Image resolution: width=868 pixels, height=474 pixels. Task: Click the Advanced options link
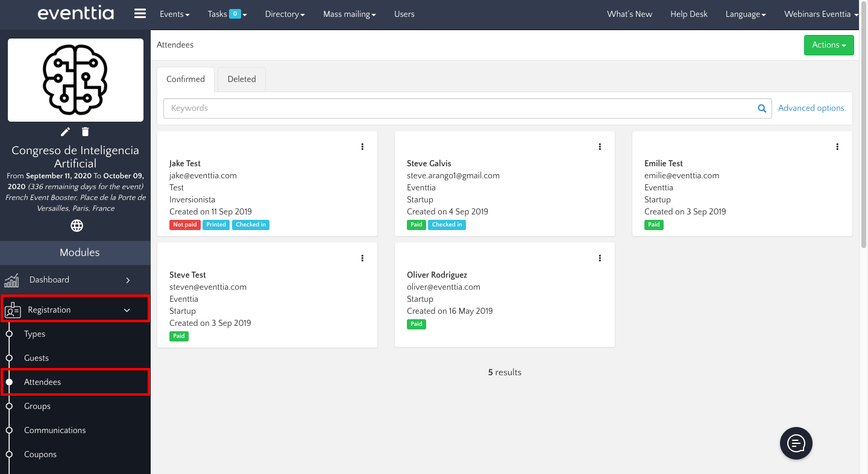click(812, 108)
